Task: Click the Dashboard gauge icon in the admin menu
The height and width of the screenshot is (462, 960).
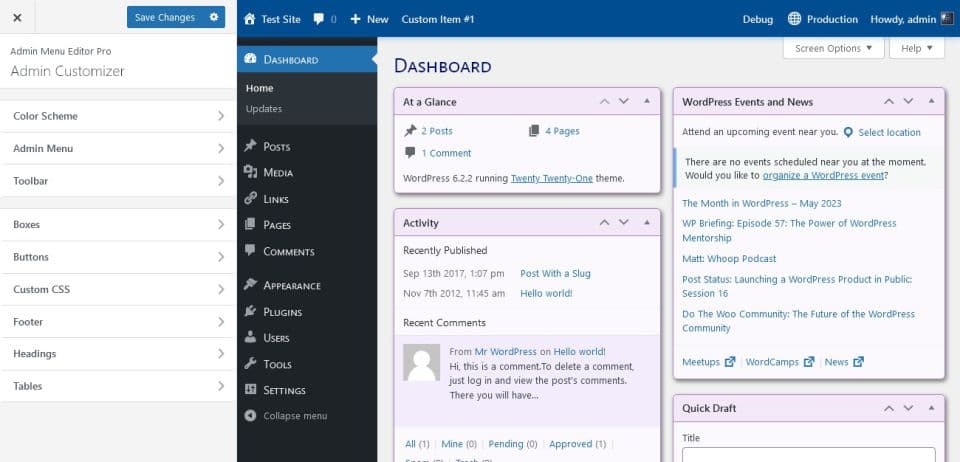Action: (250, 59)
